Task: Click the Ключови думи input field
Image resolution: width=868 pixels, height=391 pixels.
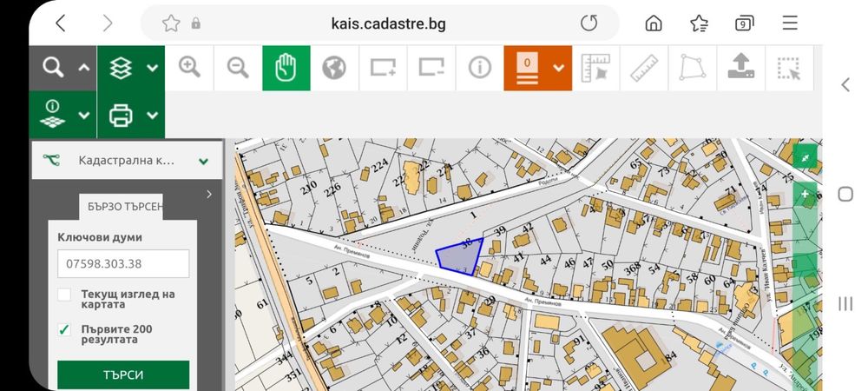Action: 123,263
